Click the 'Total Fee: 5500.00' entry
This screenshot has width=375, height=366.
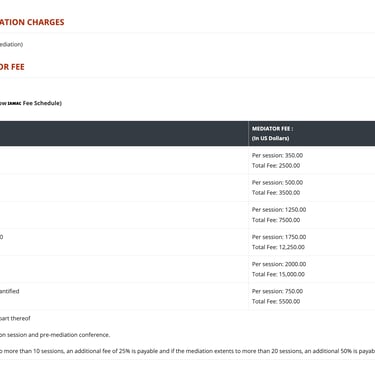point(276,301)
